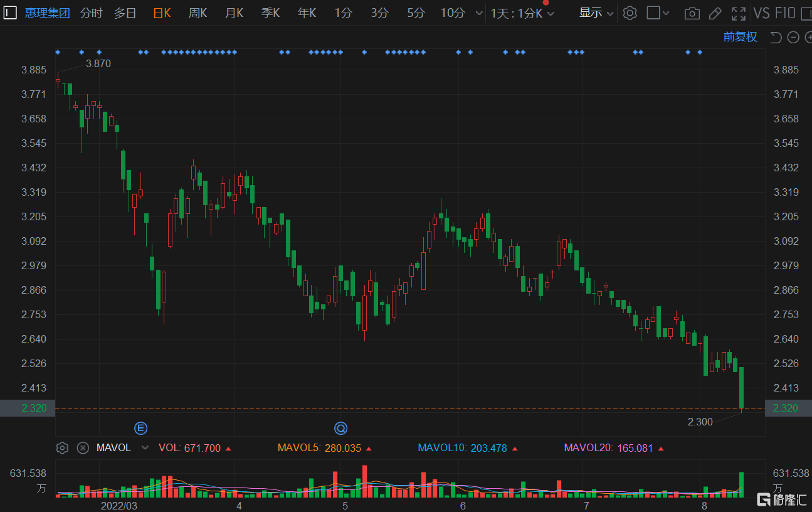Screen dimensions: 812x512
Task: Switch to the 分时 intraday tab
Action: point(91,13)
